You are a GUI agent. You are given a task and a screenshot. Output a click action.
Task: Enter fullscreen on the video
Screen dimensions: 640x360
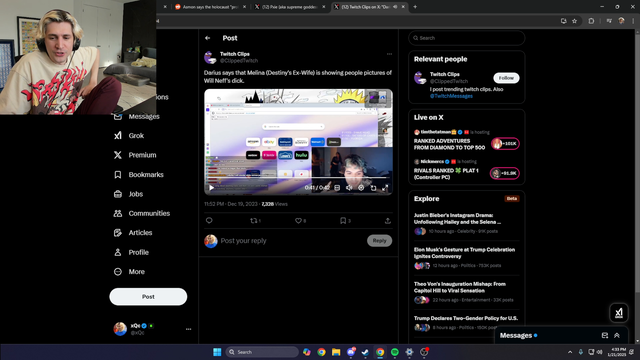385,188
